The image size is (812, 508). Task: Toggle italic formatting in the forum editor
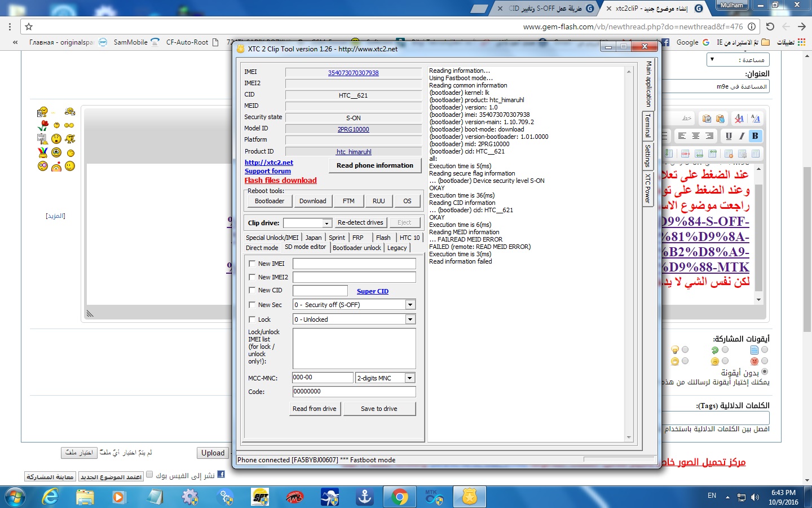742,136
